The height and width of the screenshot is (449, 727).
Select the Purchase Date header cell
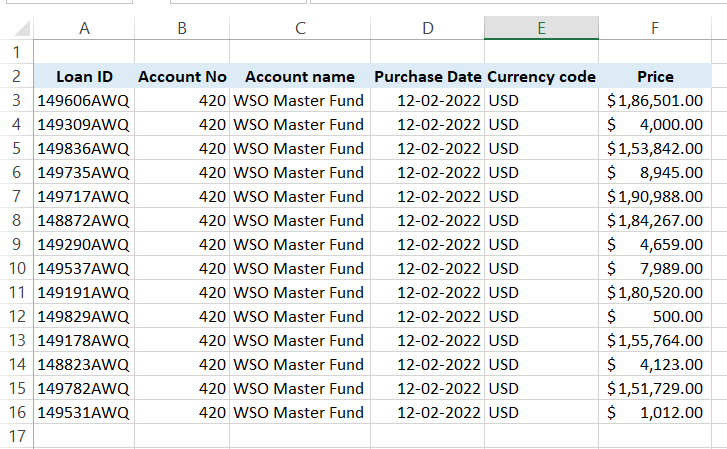point(427,76)
